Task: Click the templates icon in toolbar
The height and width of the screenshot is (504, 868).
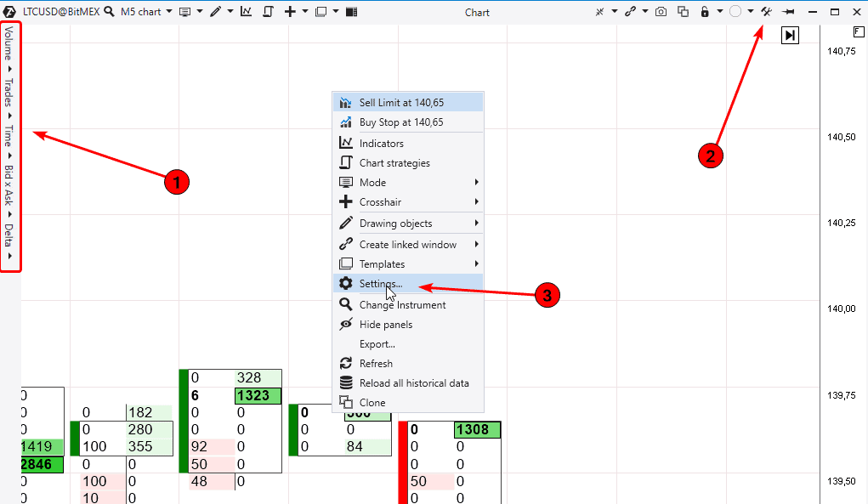Action: 321,12
